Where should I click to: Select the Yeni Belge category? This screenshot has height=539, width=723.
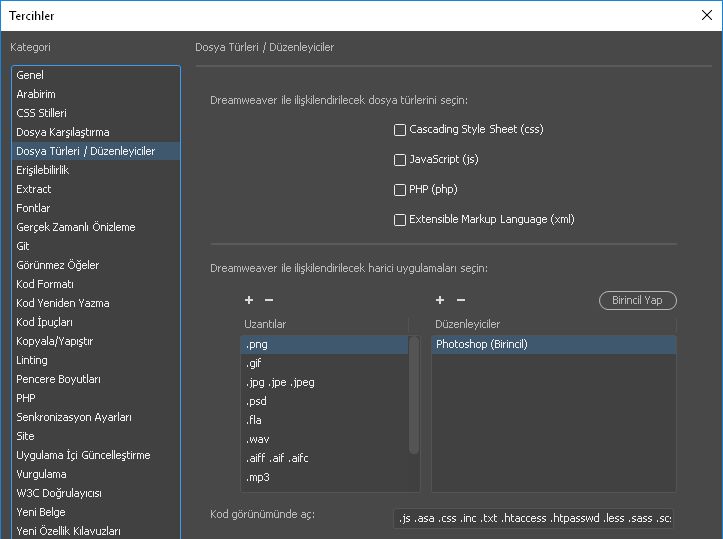pos(40,512)
